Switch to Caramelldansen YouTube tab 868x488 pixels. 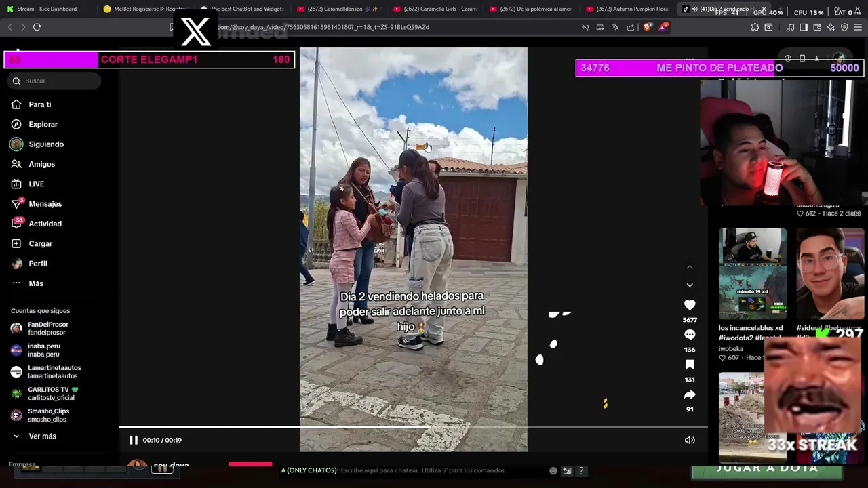pos(338,9)
